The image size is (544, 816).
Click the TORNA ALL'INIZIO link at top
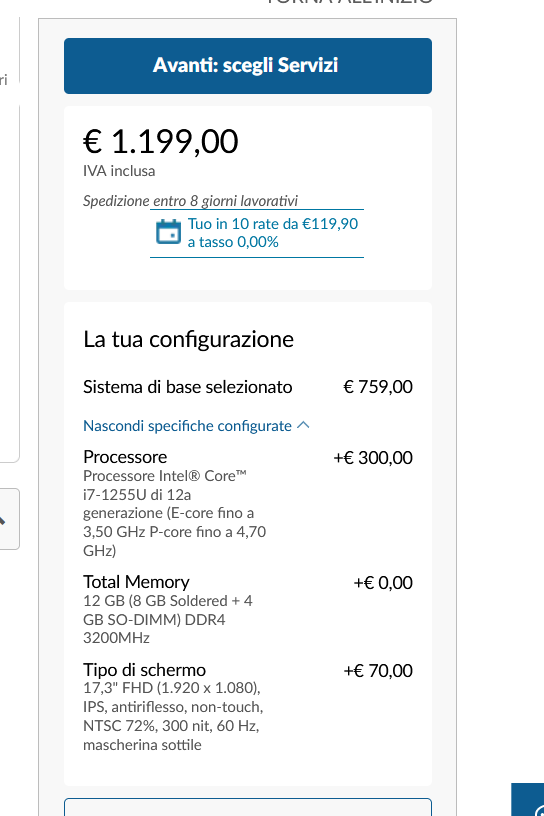tap(349, 2)
